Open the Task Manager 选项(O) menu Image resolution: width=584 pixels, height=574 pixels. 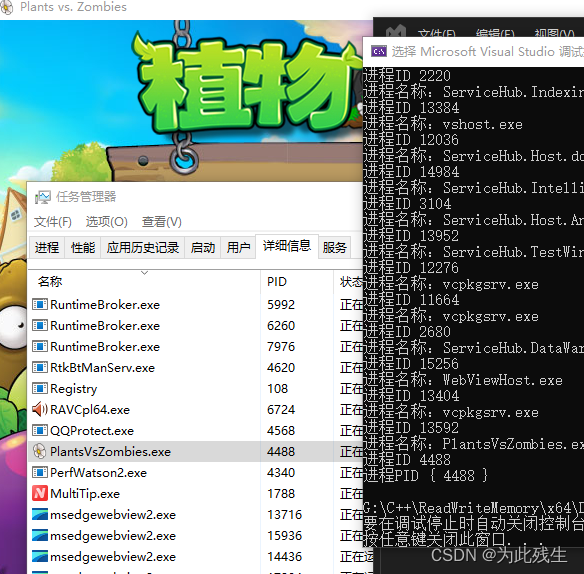(107, 222)
